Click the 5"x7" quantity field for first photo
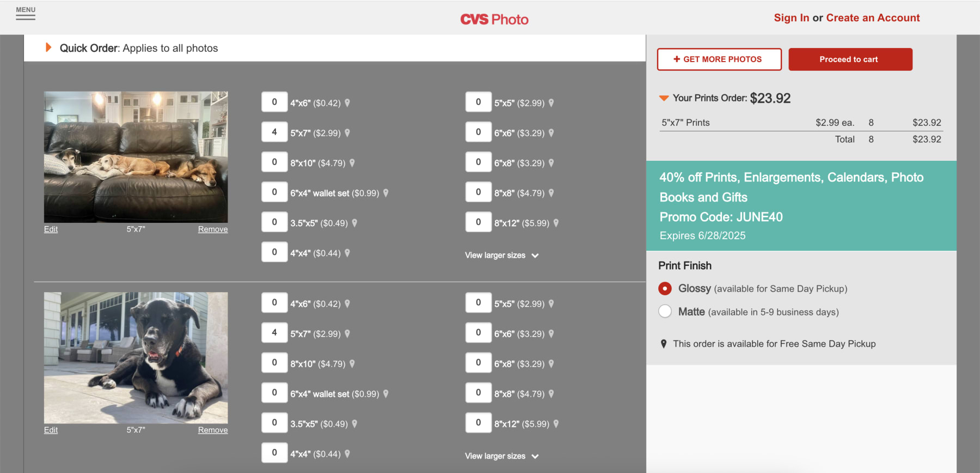The image size is (980, 473). coord(274,132)
